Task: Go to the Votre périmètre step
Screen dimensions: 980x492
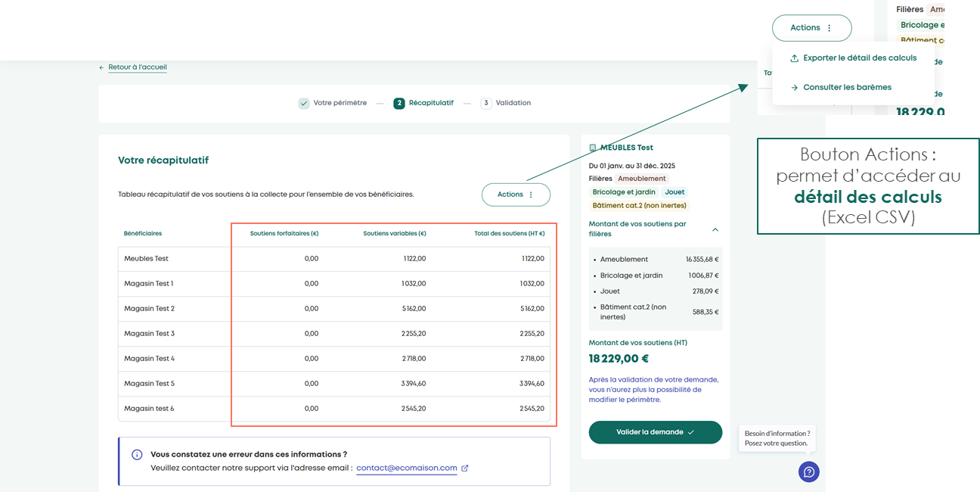Action: coord(340,103)
